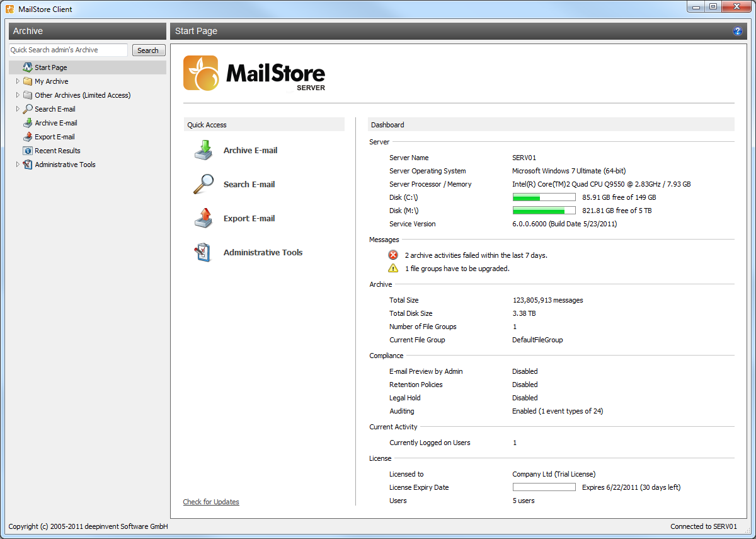Click the '821.81 GB free of 5 TB' text
756x539 pixels.
(x=617, y=211)
